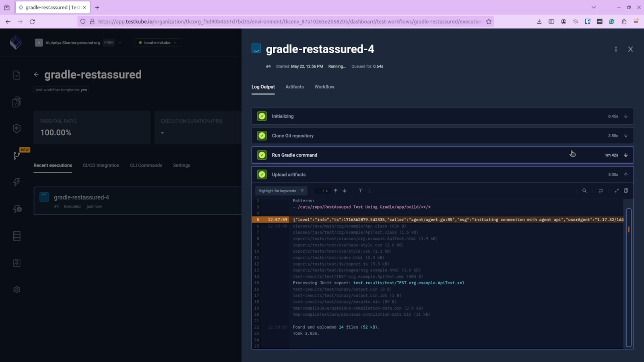Open the browser downloads panel

coord(539,22)
